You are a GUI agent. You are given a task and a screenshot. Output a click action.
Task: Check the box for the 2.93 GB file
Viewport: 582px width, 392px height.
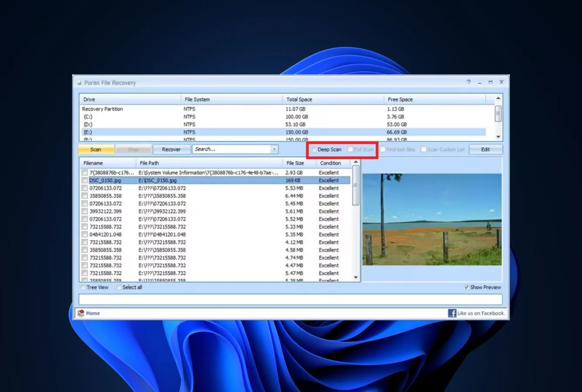coord(85,172)
